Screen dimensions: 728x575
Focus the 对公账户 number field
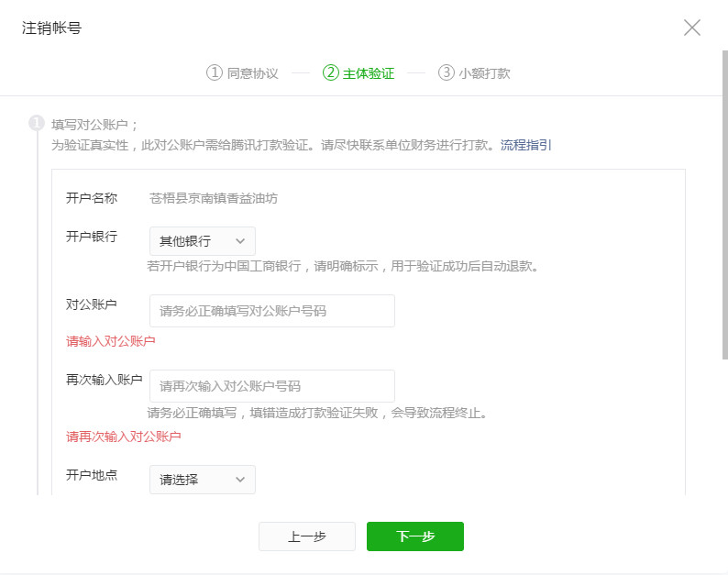272,311
